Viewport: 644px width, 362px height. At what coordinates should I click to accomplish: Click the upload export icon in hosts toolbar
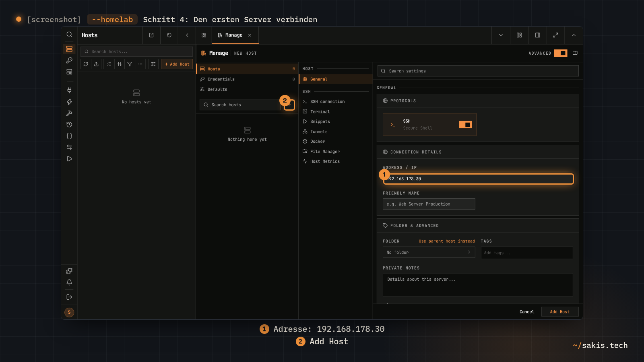coord(96,64)
